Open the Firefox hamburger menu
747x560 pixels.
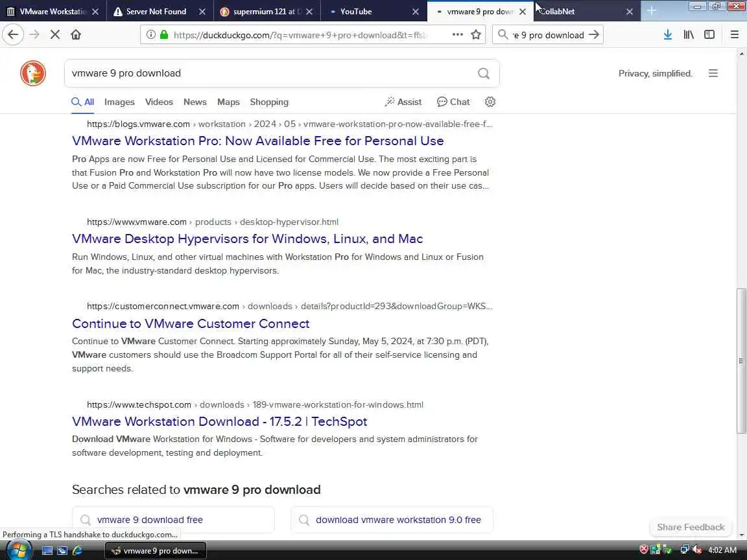click(x=734, y=34)
